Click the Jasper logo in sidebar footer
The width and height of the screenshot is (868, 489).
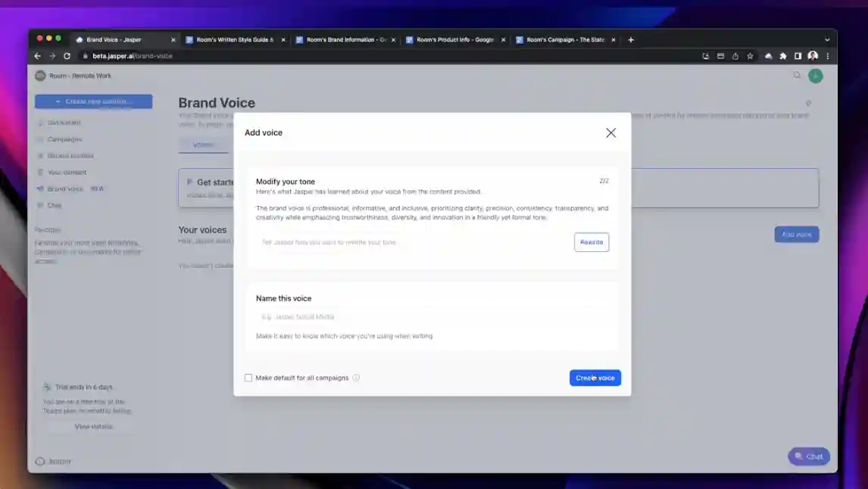[53, 461]
